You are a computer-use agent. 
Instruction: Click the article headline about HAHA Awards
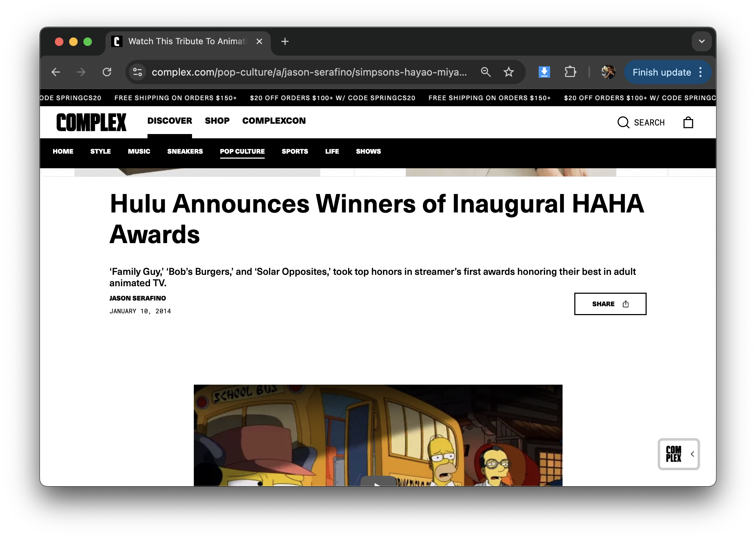(x=377, y=219)
